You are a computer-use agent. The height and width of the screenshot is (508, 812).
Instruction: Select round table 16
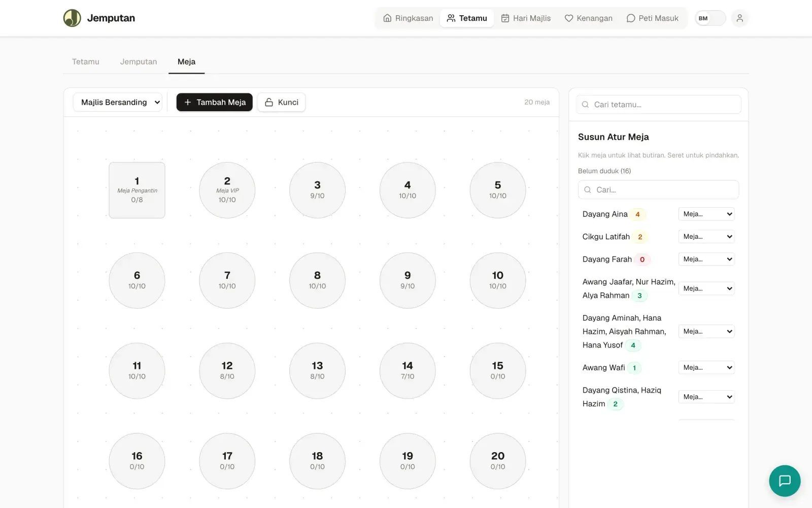(x=137, y=461)
